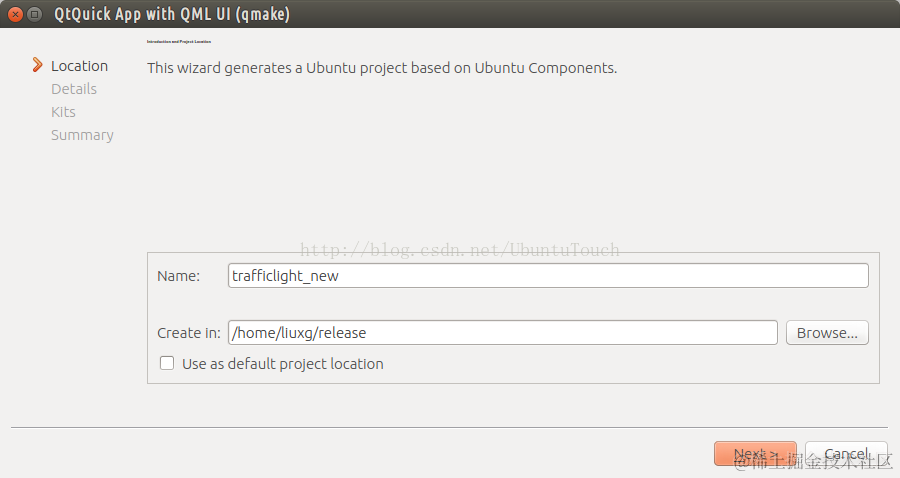Select the Location wizard step
Screen dimensions: 900x478
click(79, 66)
